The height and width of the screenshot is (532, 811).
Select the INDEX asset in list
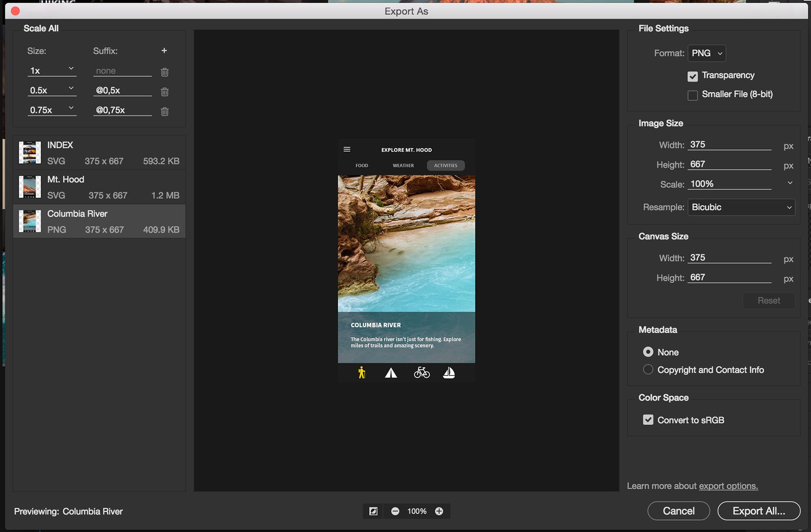point(99,153)
